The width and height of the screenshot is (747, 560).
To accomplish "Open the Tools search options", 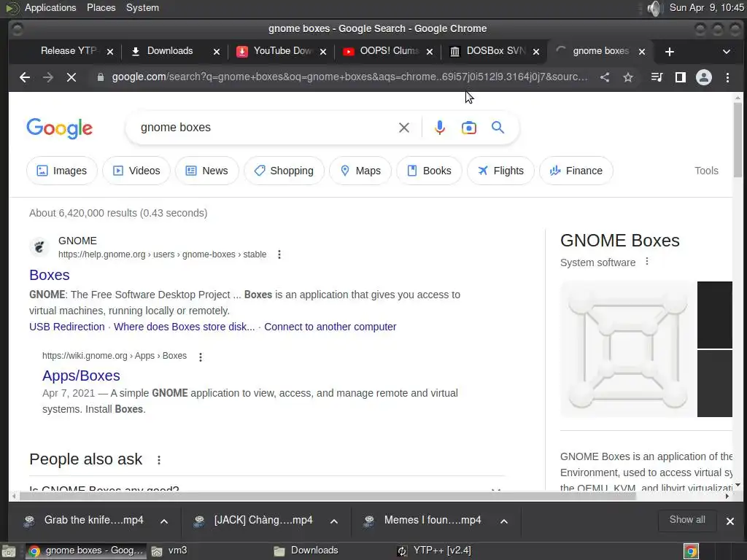I will (x=706, y=171).
